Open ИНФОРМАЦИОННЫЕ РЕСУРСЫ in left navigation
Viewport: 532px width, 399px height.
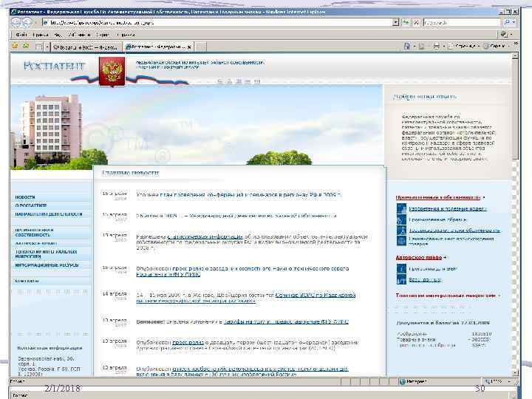pyautogui.click(x=47, y=265)
